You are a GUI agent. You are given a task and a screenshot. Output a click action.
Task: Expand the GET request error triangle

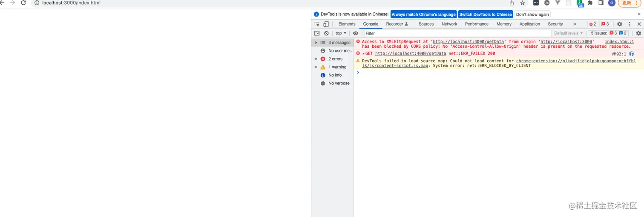[x=364, y=54]
